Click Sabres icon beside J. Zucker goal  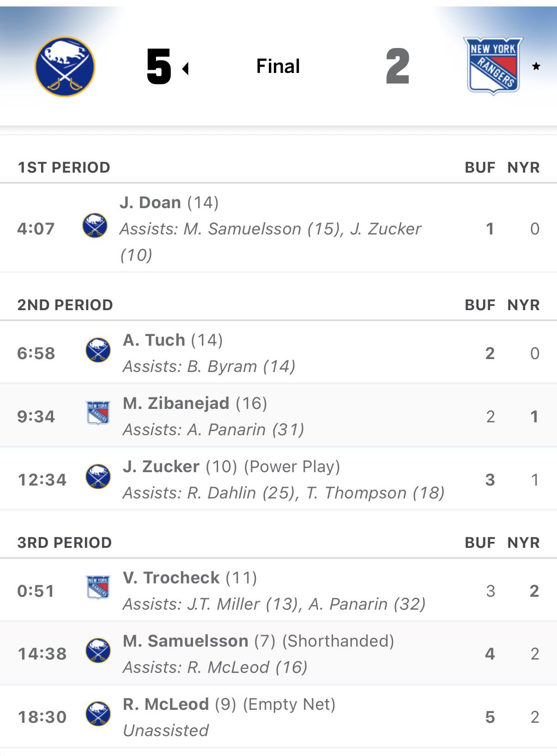[x=98, y=476]
